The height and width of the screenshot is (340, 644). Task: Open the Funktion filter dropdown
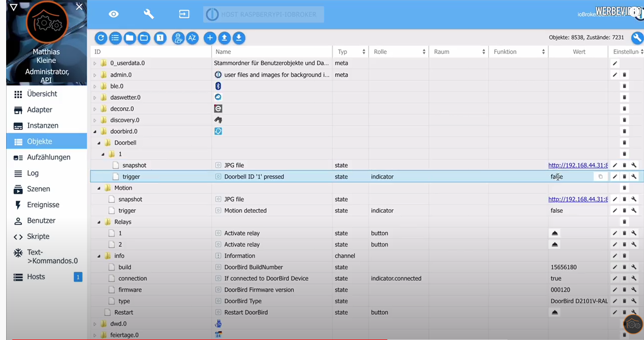(x=519, y=52)
